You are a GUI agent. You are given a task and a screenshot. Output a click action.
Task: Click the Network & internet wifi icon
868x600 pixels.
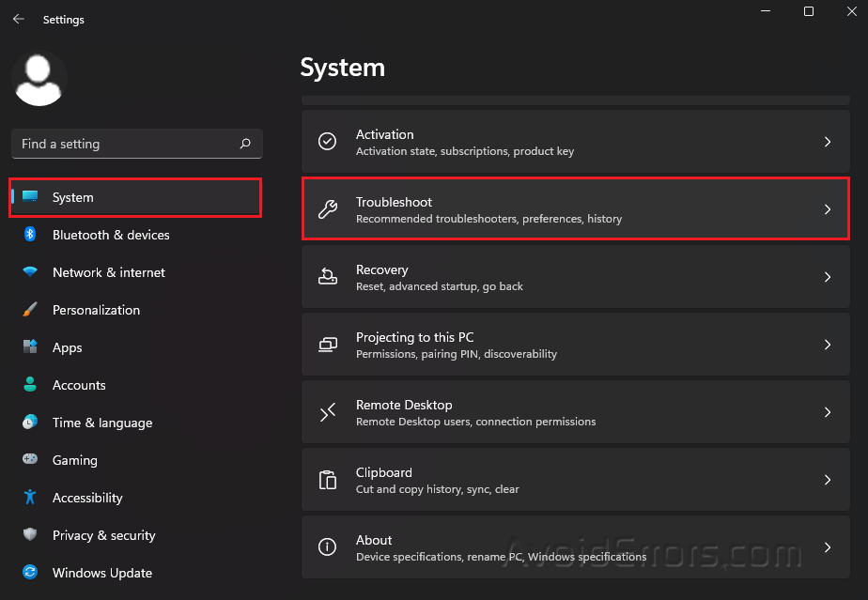[x=30, y=272]
